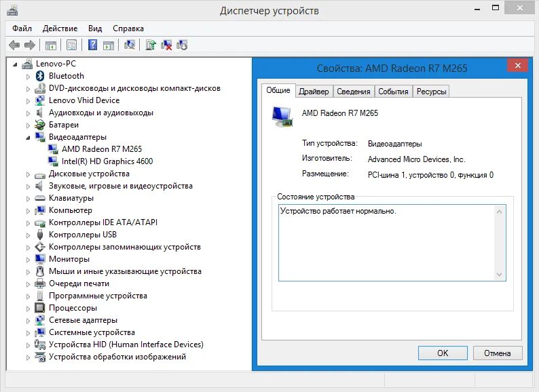This screenshot has width=539, height=392.
Task: Click the Uninstall device red-X icon
Action: [166, 45]
